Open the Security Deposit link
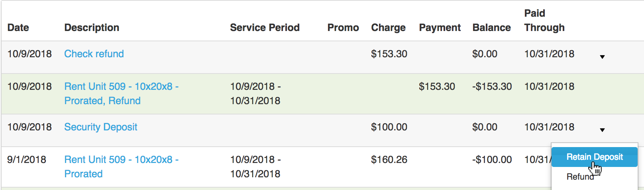The width and height of the screenshot is (644, 190). coord(100,127)
